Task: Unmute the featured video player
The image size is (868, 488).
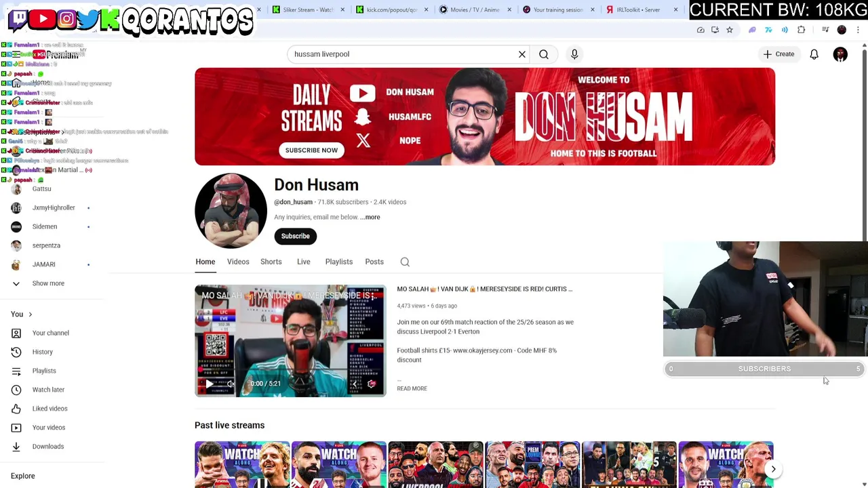Action: click(231, 384)
